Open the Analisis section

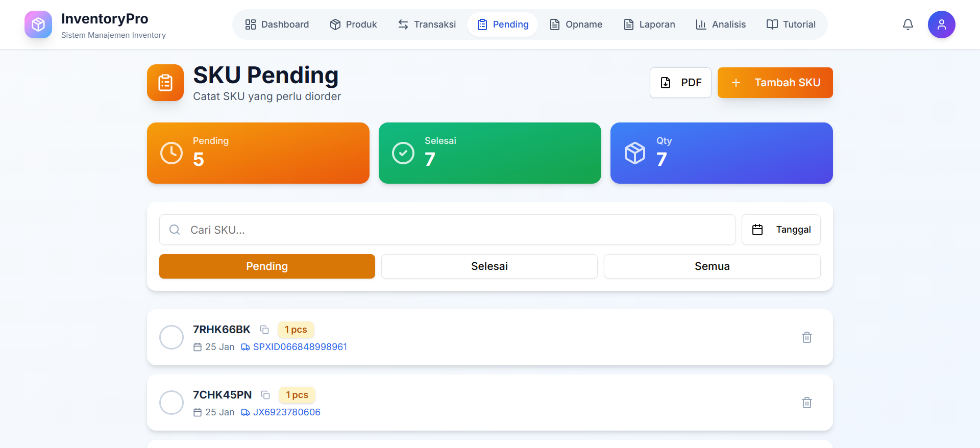(x=721, y=24)
